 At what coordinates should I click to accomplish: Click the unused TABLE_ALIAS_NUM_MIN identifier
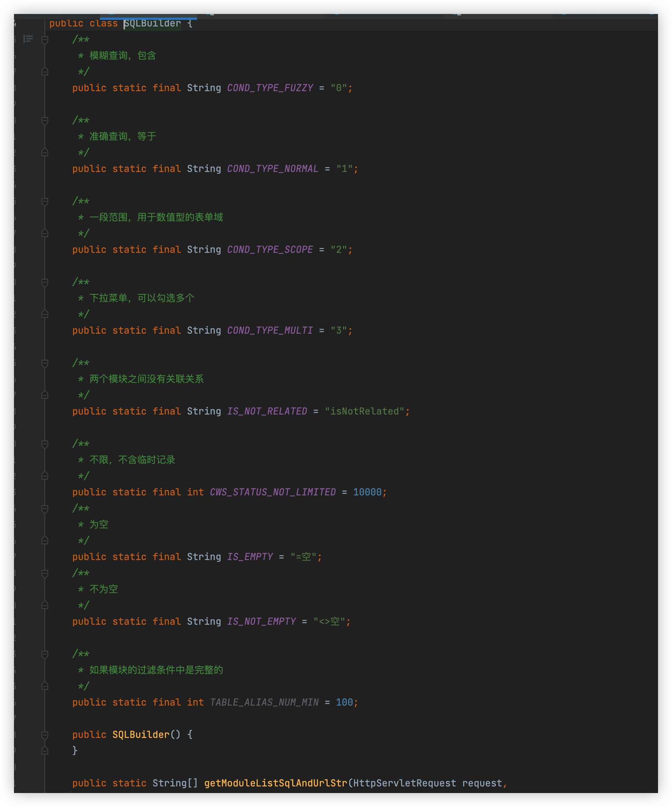(x=264, y=703)
